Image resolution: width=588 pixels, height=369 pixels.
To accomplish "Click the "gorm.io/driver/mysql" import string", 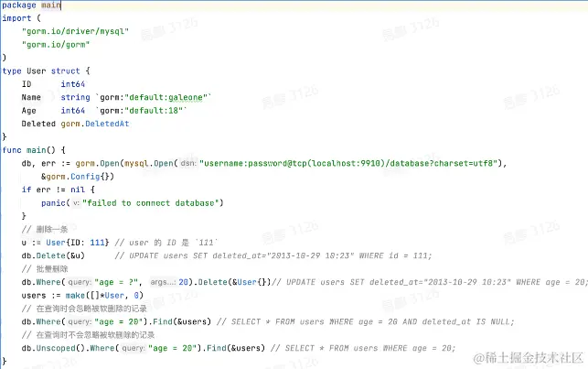I will (75, 31).
